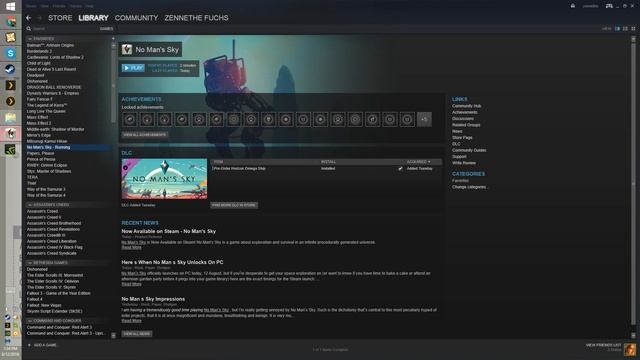
Task: Open Change categories link
Action: 469,187
